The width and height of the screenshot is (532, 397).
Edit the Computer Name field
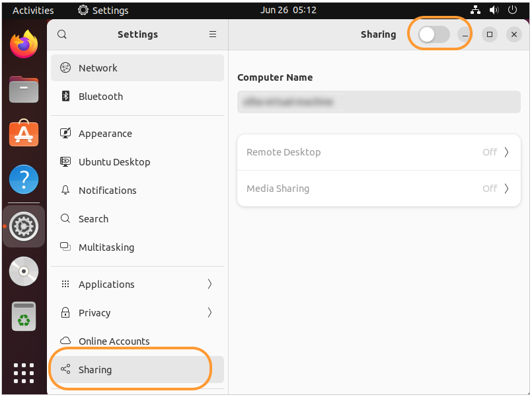379,102
